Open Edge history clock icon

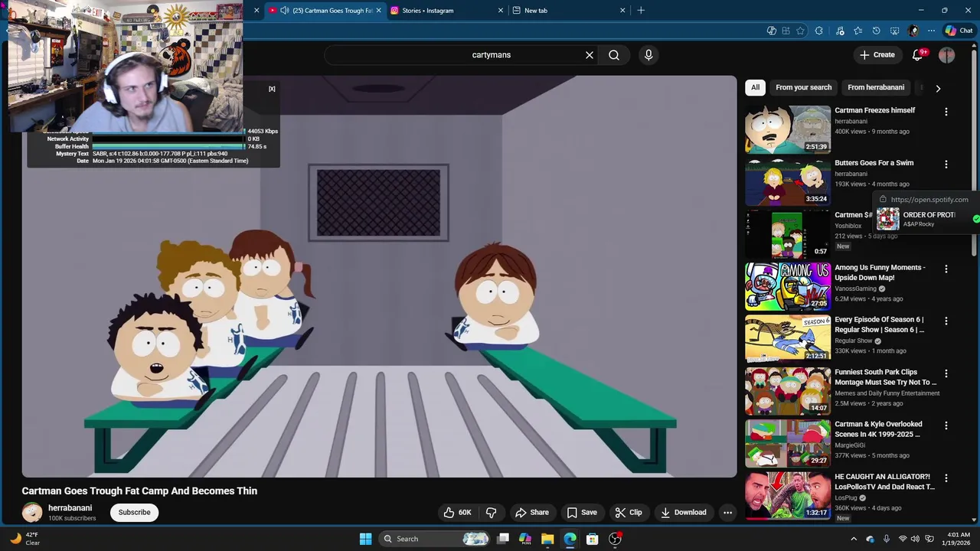coord(877,31)
